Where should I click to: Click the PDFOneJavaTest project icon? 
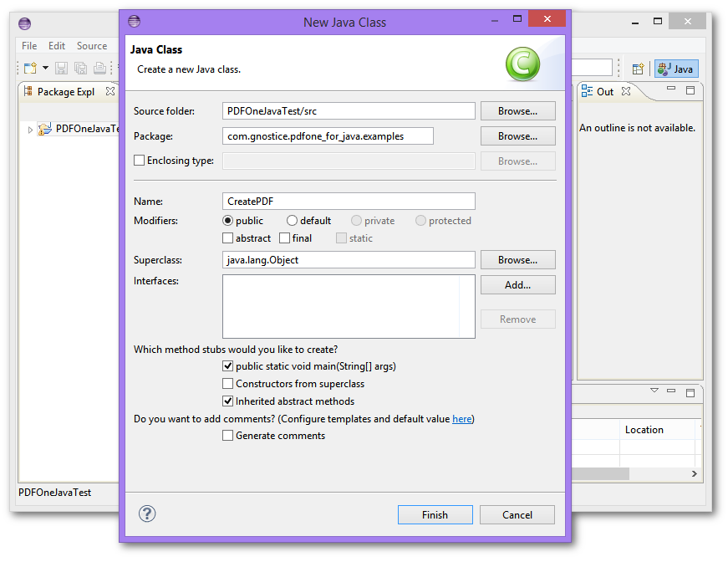point(44,129)
